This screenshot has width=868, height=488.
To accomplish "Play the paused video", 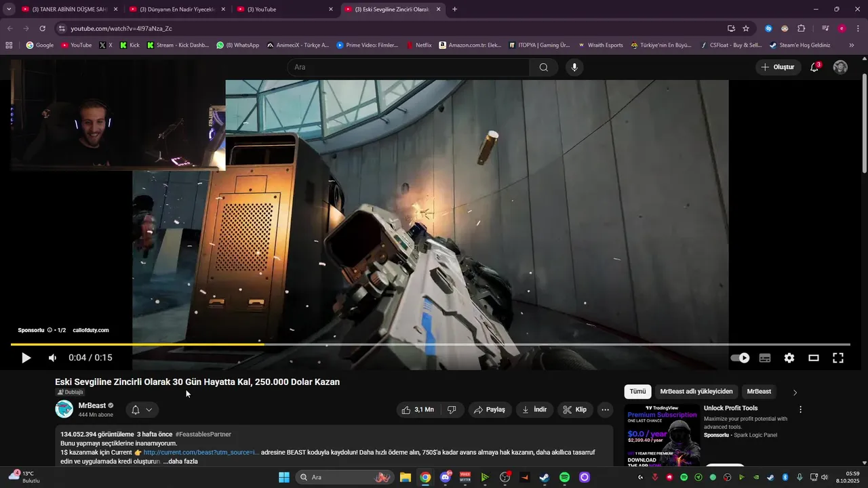I will (26, 358).
